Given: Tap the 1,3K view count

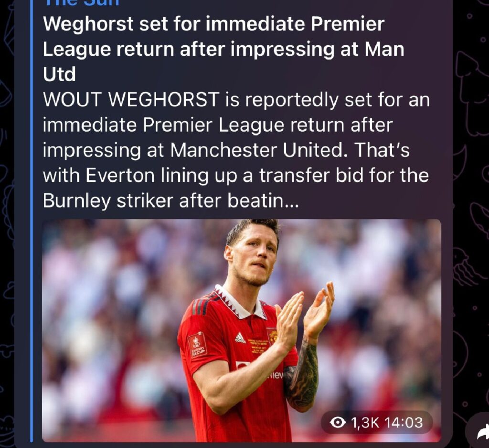Looking at the screenshot, I should point(365,422).
